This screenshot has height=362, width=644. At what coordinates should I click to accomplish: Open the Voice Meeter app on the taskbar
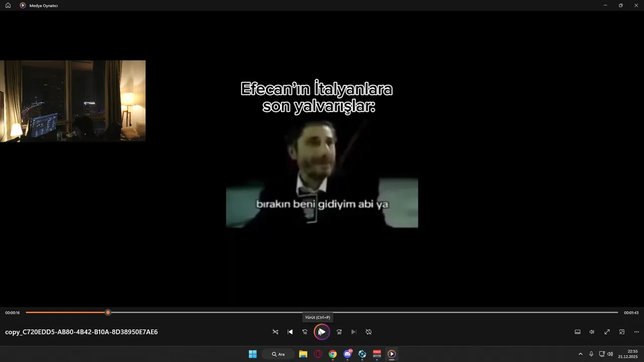[377, 354]
